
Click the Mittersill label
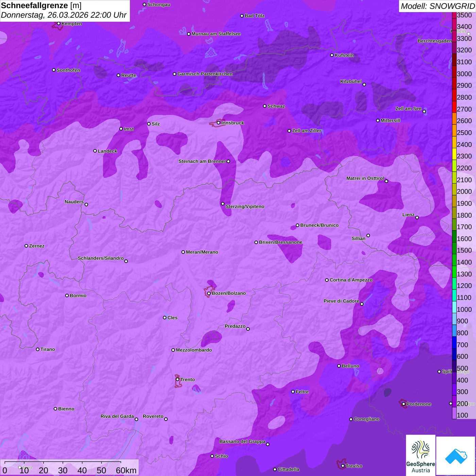390,120
